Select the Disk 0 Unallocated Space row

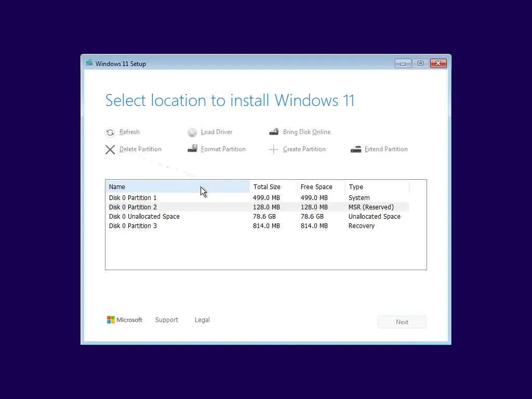(257, 217)
